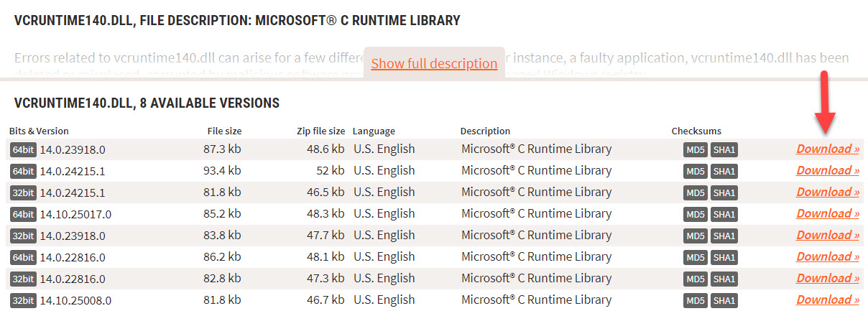
Task: Click the 64bit badge of version 14.0.23918.0
Action: coord(23,150)
